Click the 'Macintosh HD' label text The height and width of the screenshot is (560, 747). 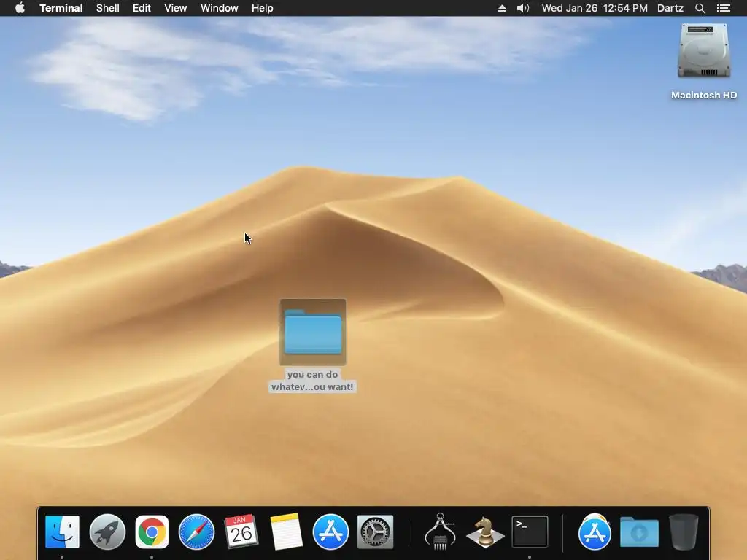pos(704,96)
